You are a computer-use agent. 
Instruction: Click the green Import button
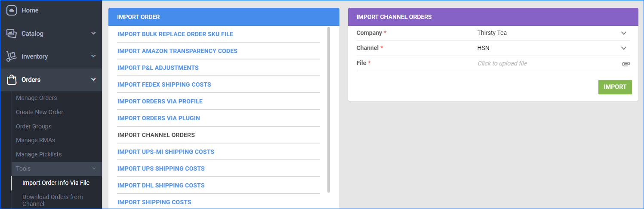tap(615, 87)
